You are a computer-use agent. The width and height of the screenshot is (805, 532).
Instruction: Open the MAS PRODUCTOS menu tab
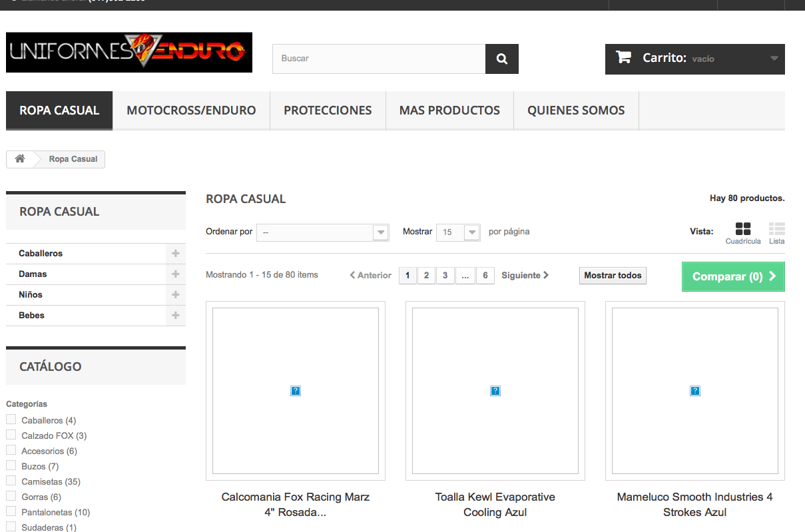click(x=449, y=111)
